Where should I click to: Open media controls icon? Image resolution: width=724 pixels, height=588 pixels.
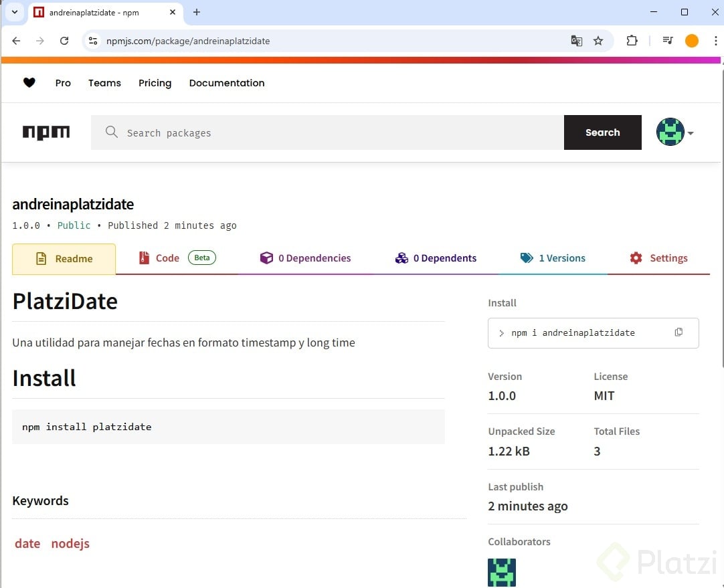point(667,41)
